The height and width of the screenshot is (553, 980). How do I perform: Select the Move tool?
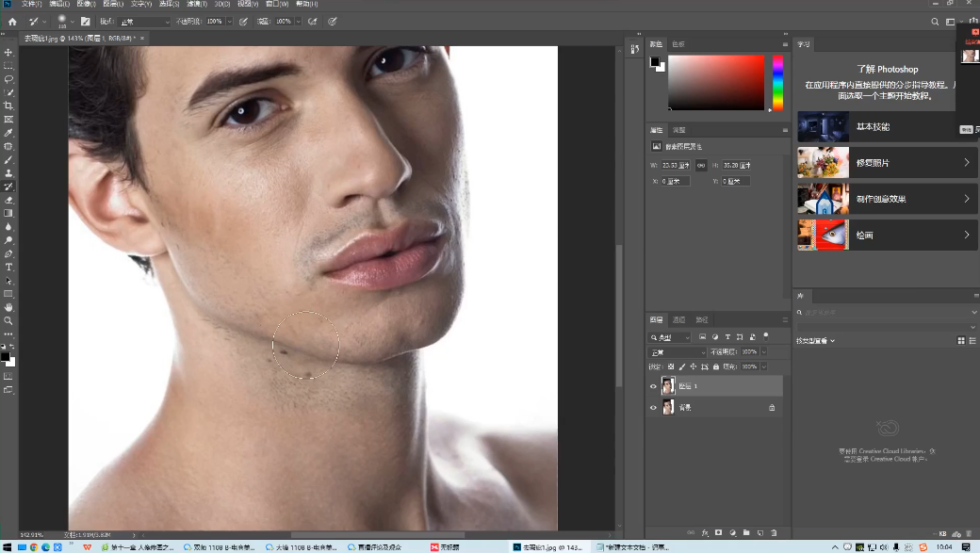tap(8, 53)
